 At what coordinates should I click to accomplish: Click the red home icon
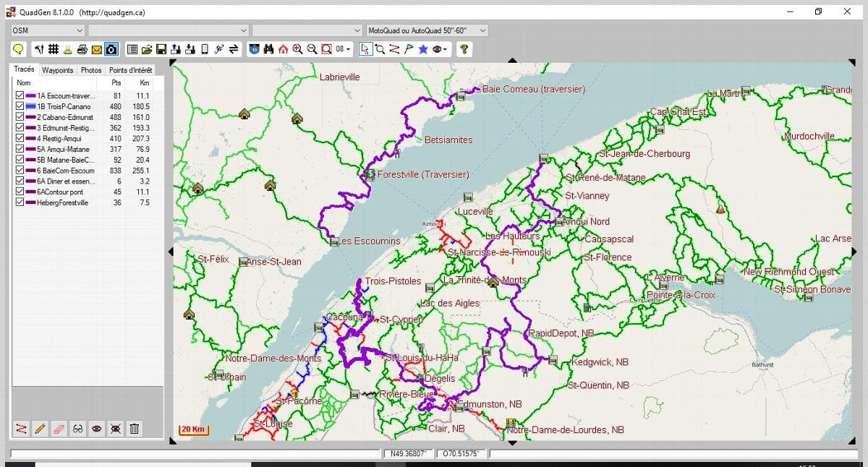pyautogui.click(x=283, y=49)
